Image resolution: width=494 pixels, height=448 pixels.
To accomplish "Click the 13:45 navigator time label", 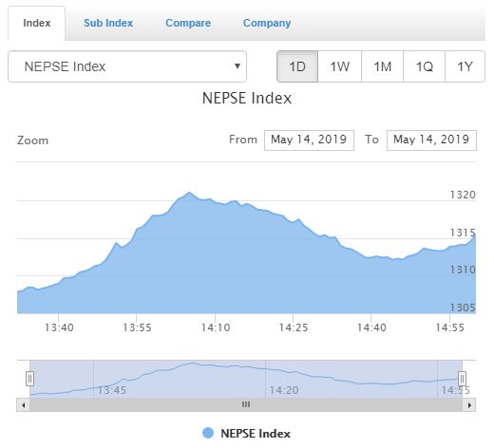I will [x=112, y=390].
